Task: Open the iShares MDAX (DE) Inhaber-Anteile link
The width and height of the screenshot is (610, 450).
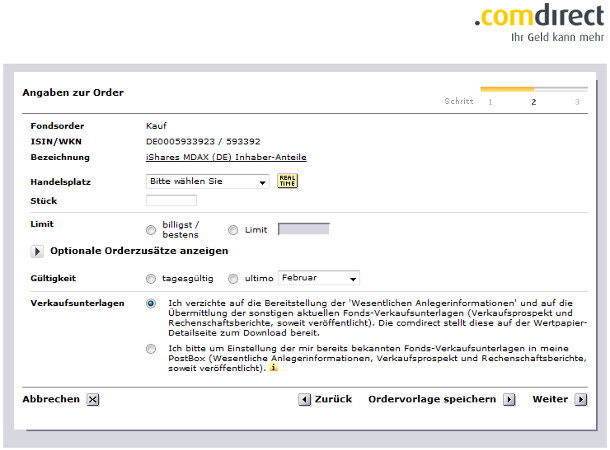Action: click(x=226, y=157)
